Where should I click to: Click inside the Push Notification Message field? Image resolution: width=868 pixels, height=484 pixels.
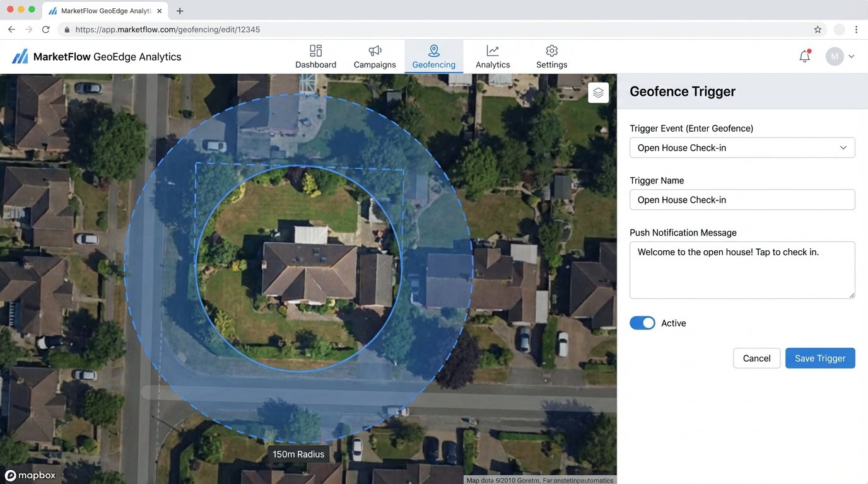tap(742, 270)
